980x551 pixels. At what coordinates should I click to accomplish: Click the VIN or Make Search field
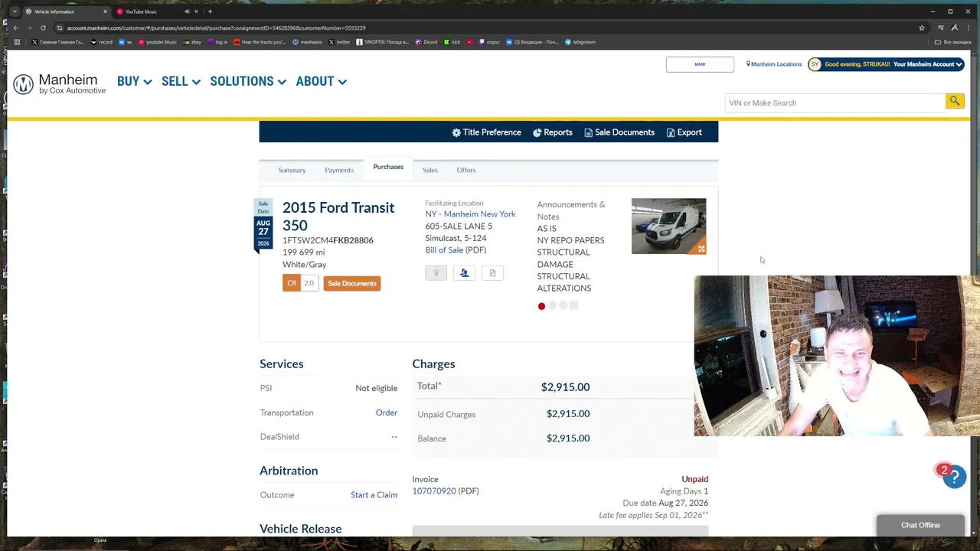pos(835,103)
